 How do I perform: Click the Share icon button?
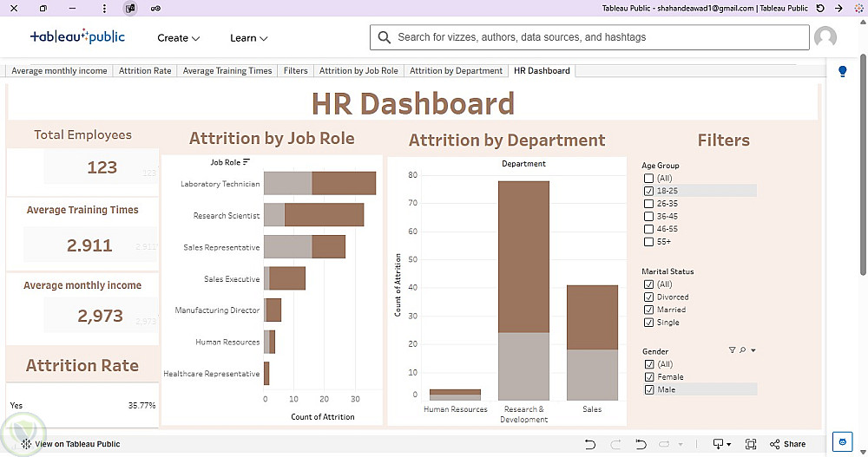pos(787,444)
